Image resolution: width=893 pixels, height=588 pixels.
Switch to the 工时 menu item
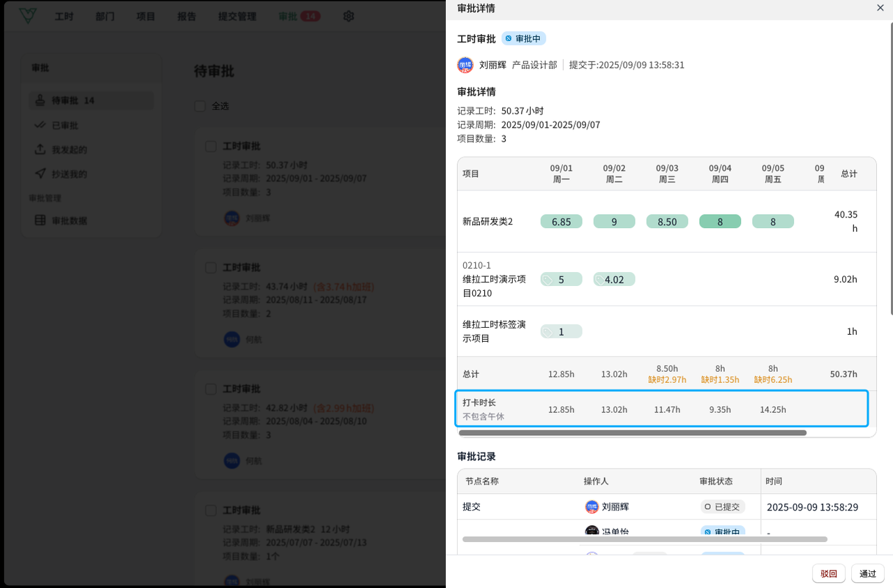pyautogui.click(x=64, y=16)
